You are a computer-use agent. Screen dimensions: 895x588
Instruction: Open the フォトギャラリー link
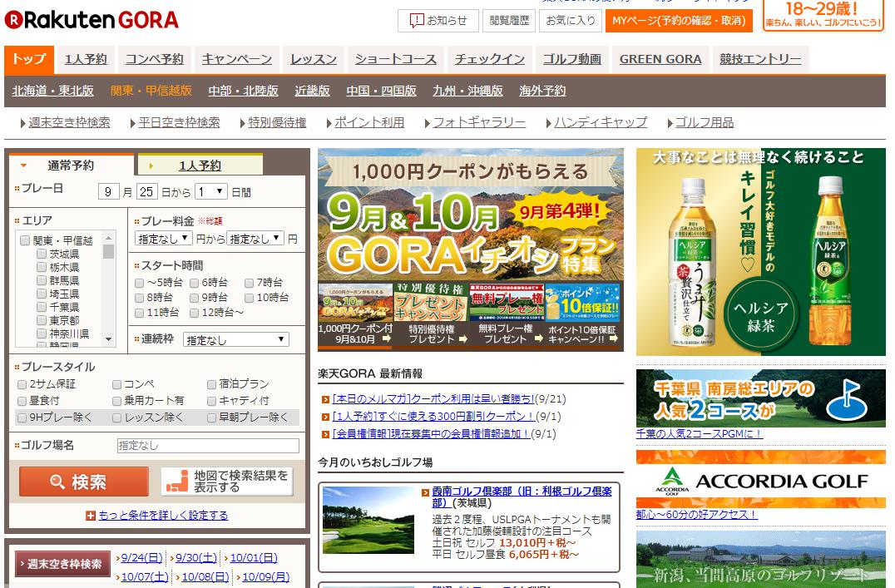click(x=479, y=123)
